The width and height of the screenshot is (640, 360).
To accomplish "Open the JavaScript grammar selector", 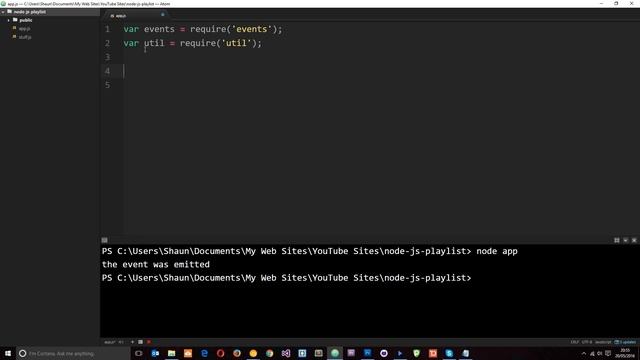I will pyautogui.click(x=603, y=342).
